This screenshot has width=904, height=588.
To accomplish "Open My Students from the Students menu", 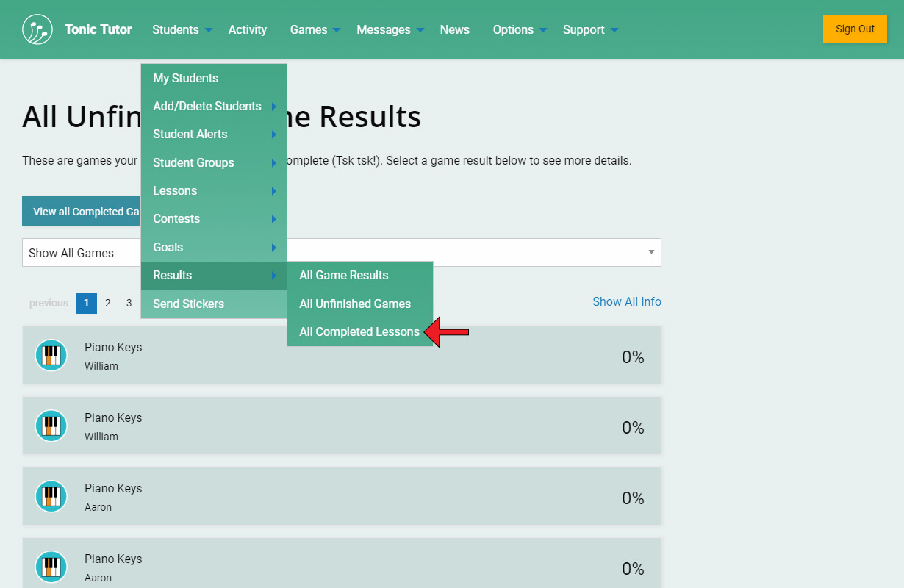I will coord(186,78).
